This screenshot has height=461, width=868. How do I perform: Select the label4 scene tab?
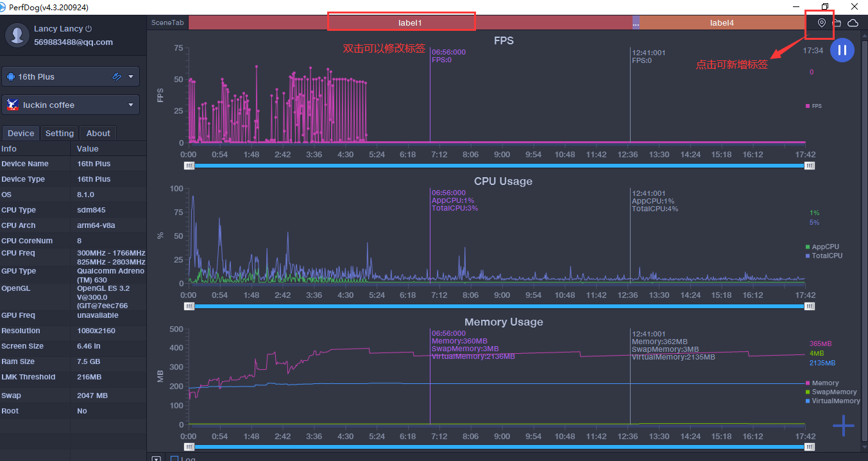pos(722,22)
